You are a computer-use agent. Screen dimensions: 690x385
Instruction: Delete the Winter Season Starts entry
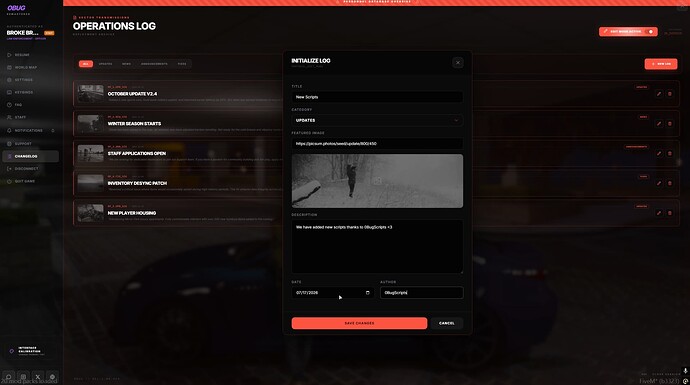click(x=670, y=124)
